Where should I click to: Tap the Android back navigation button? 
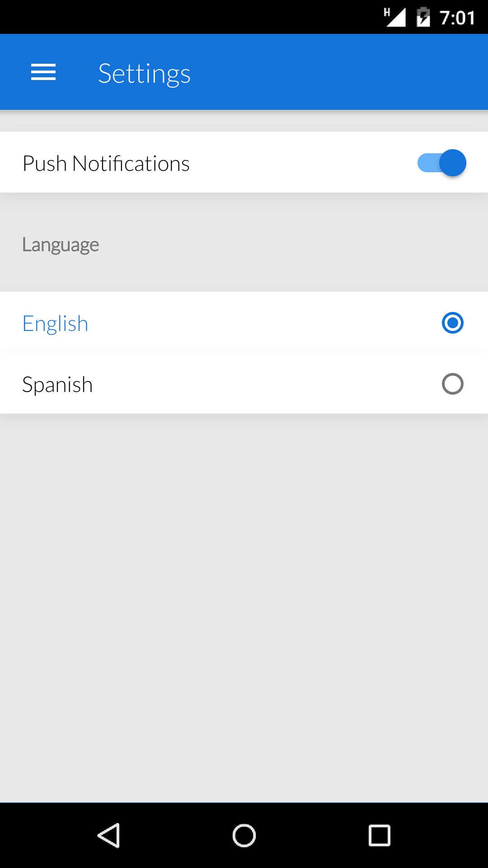tap(109, 835)
